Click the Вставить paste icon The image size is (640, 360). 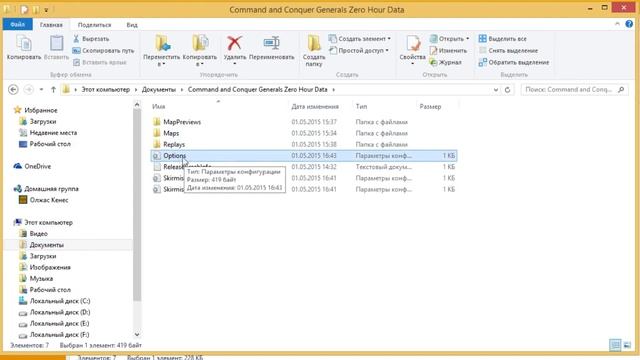coord(56,43)
